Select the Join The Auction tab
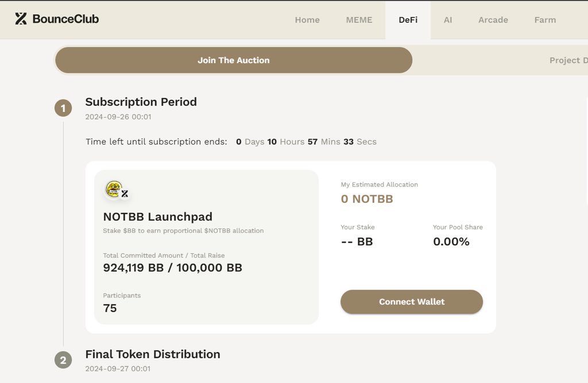Image resolution: width=588 pixels, height=383 pixels. pos(234,60)
